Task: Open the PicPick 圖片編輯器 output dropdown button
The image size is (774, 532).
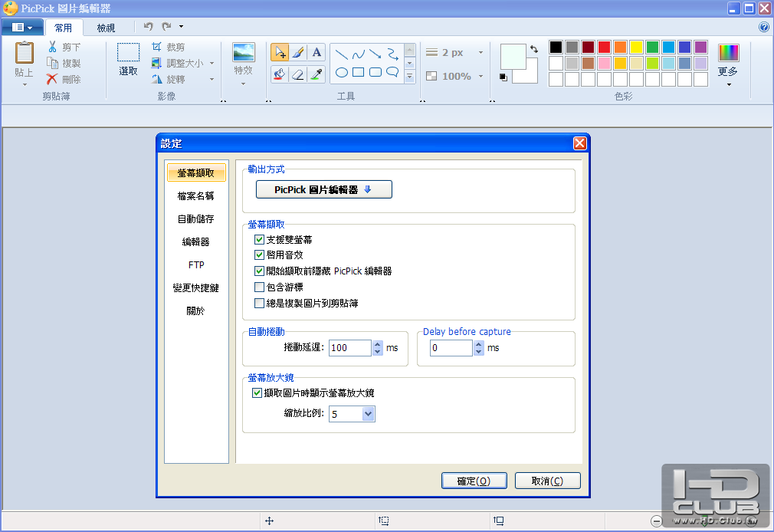Action: [324, 189]
